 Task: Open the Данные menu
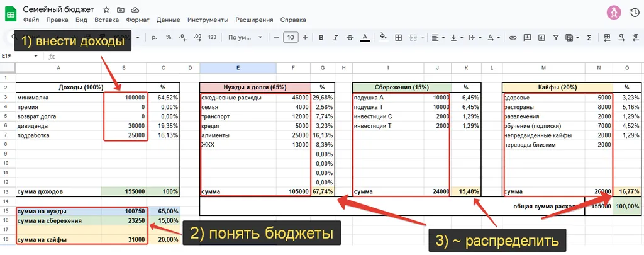tap(168, 20)
